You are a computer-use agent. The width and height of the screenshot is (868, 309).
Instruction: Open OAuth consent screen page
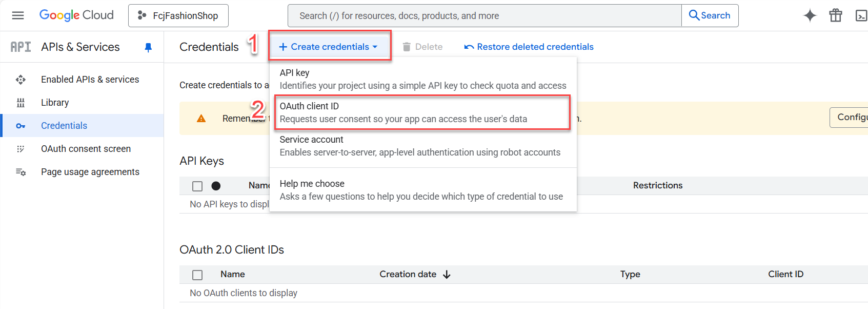click(x=86, y=149)
